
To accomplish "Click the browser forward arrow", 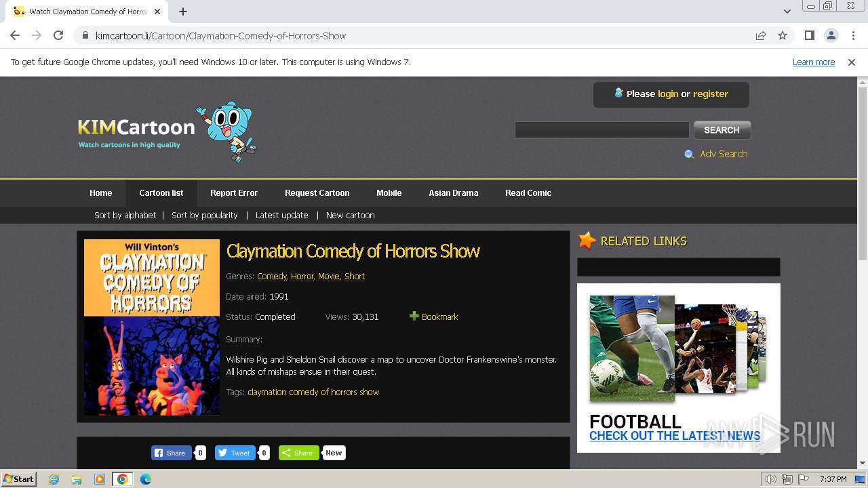I will [x=37, y=35].
